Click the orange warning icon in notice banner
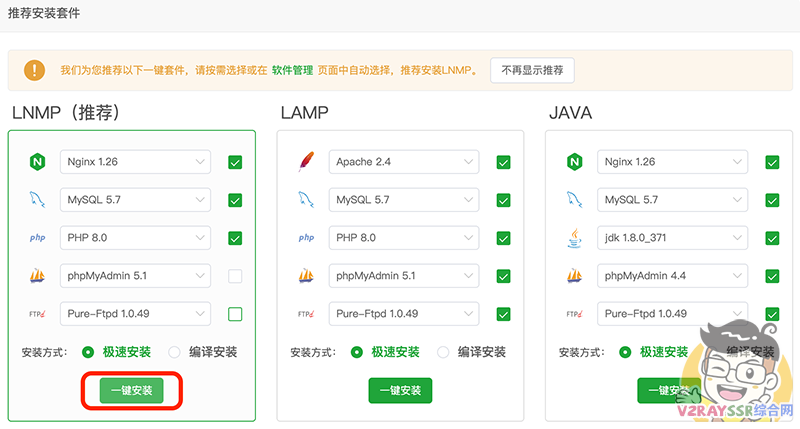The height and width of the screenshot is (429, 800). point(36,70)
